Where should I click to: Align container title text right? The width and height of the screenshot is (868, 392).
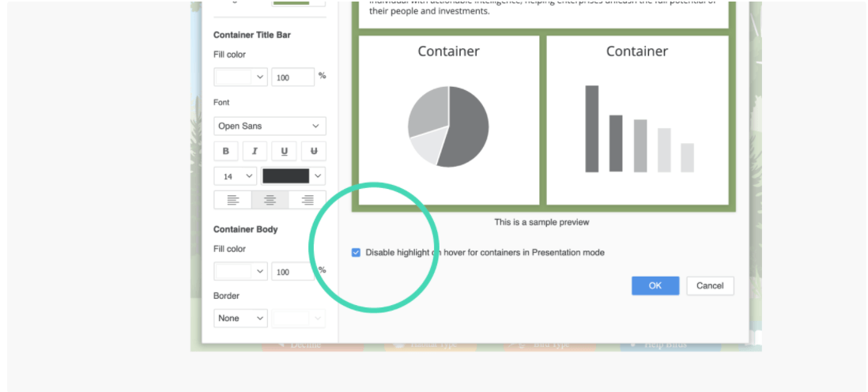click(307, 200)
